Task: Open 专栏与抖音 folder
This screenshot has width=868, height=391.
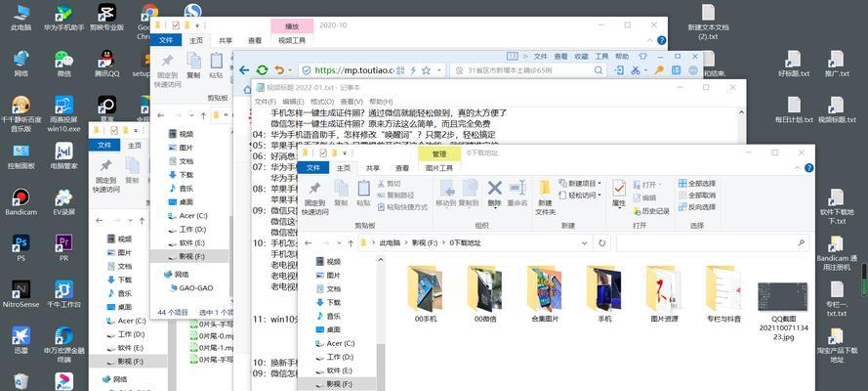Action: click(x=724, y=292)
